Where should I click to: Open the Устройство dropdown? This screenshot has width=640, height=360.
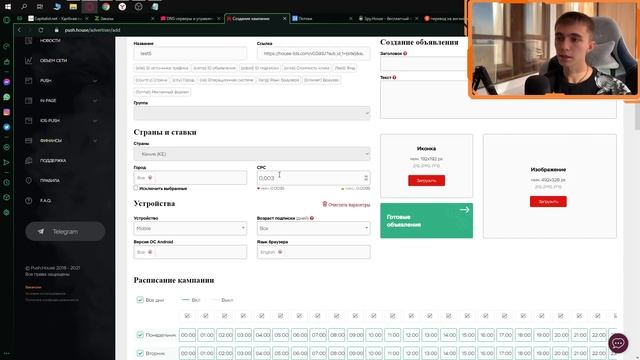click(190, 228)
